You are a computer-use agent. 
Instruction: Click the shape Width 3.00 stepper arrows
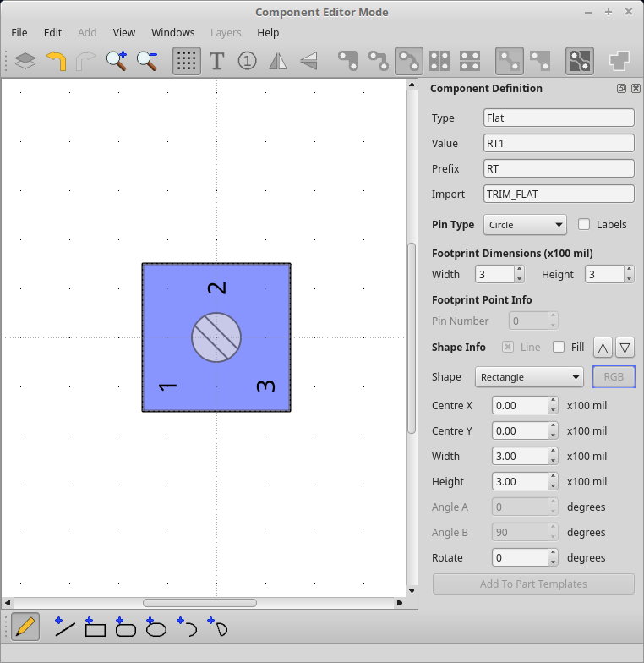(553, 457)
